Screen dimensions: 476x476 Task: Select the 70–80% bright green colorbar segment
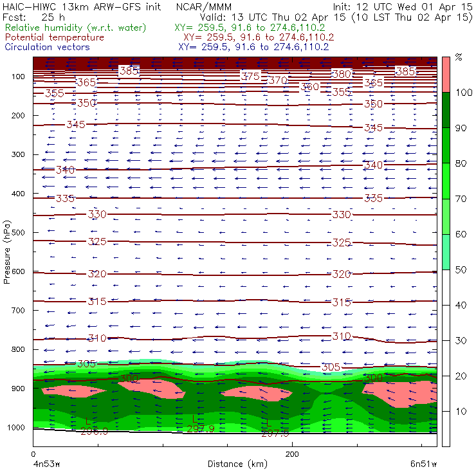446,181
